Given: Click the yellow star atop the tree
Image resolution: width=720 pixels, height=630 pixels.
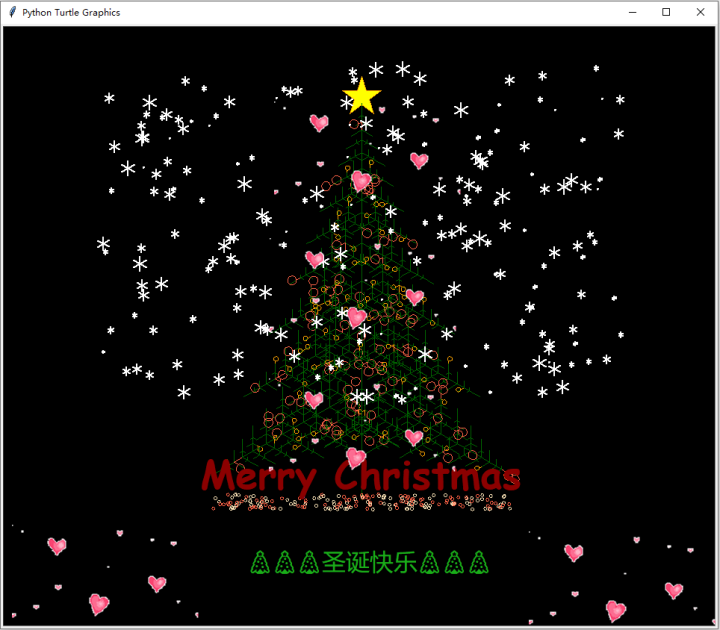Looking at the screenshot, I should coord(362,96).
